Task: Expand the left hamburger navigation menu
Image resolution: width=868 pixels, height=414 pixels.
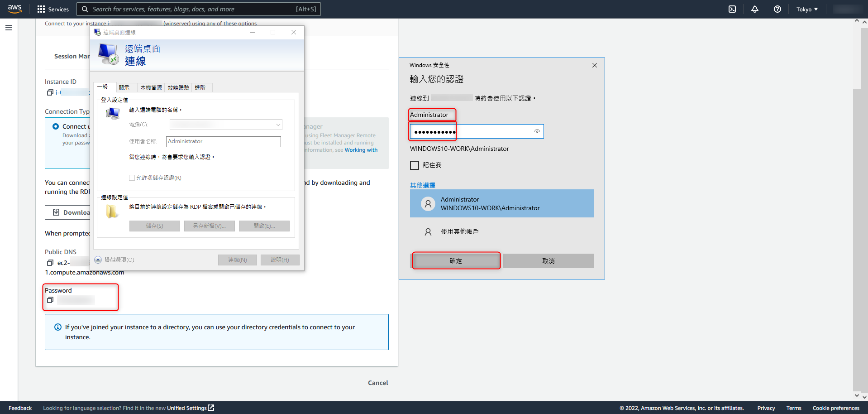Action: point(9,28)
